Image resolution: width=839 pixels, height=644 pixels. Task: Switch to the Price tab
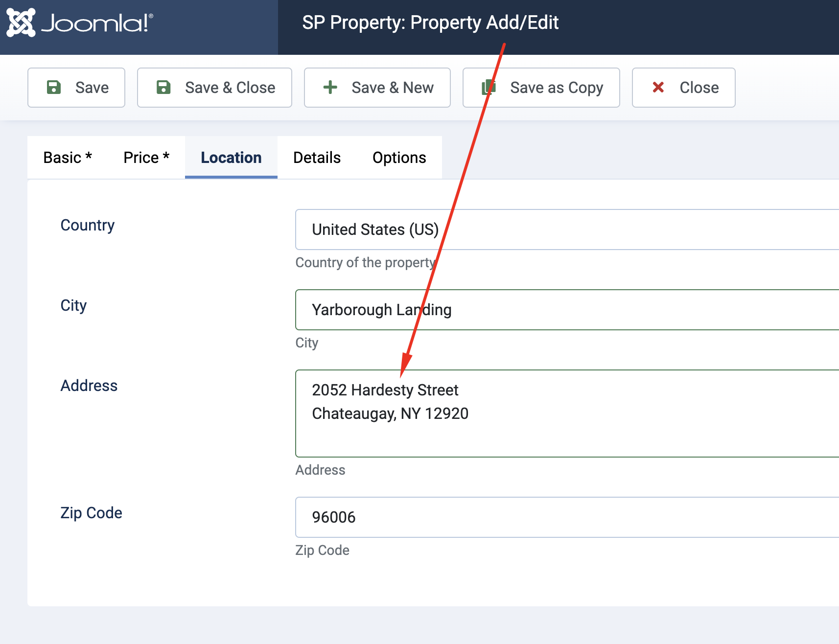pos(146,158)
